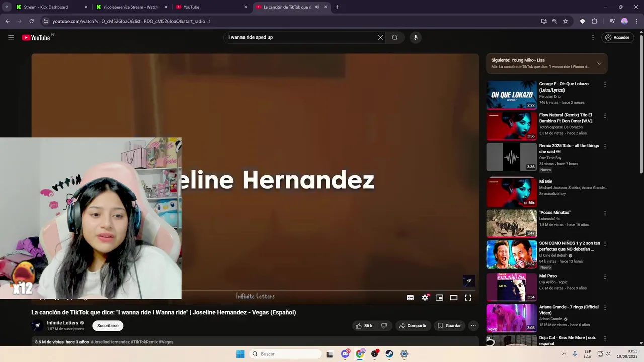Screen dimensions: 644x362
Task: Open the Mi Mix playlist thumbnail
Action: coord(511,192)
